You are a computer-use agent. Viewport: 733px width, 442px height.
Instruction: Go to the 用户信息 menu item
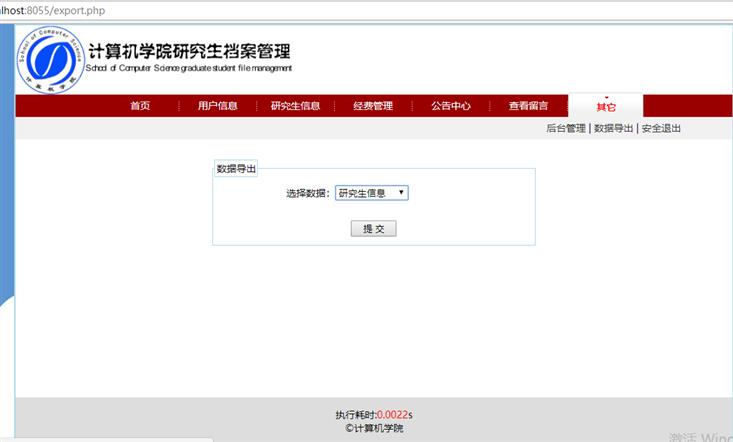point(217,106)
